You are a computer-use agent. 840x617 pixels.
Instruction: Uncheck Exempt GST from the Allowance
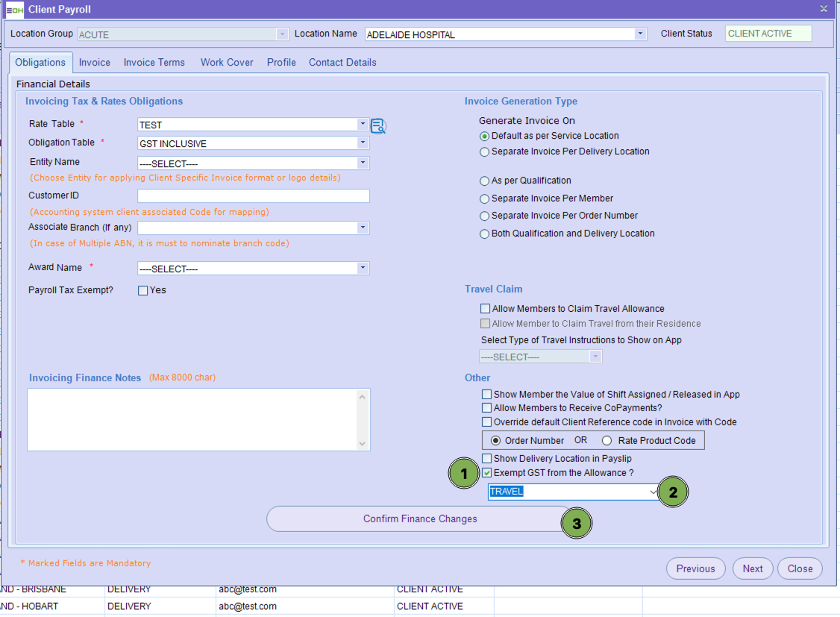[x=487, y=473]
